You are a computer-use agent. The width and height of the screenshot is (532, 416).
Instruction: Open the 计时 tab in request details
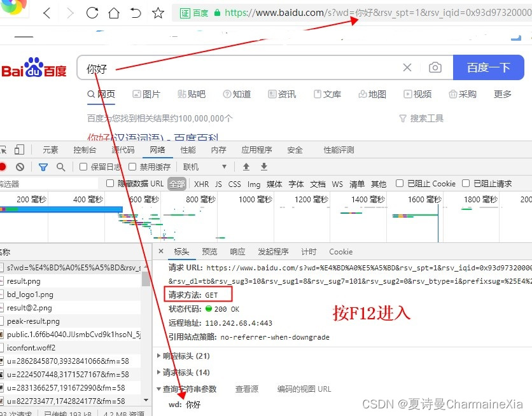309,251
